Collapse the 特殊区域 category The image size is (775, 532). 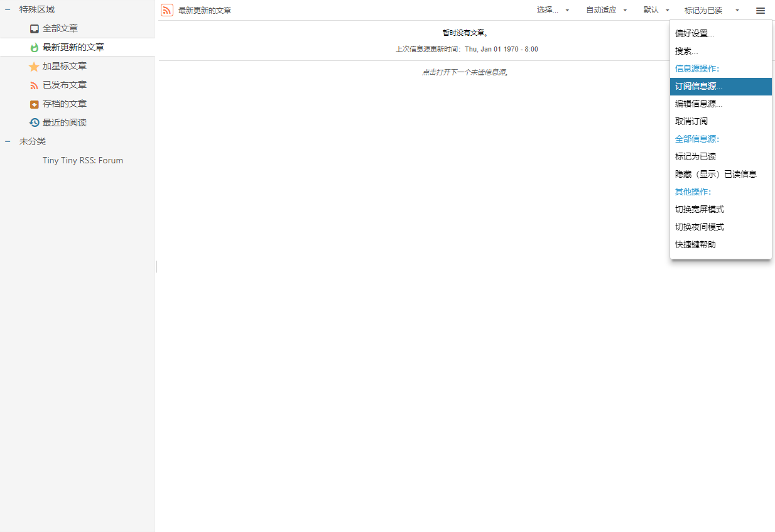click(8, 9)
